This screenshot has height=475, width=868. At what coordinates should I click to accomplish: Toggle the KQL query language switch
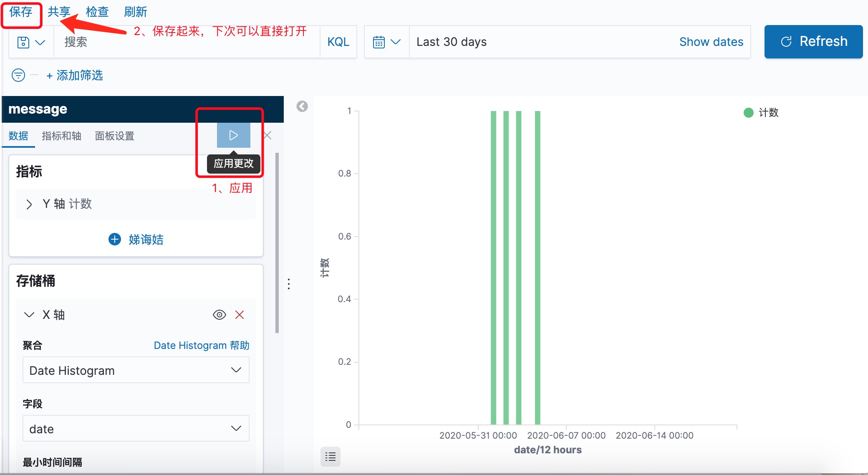338,42
